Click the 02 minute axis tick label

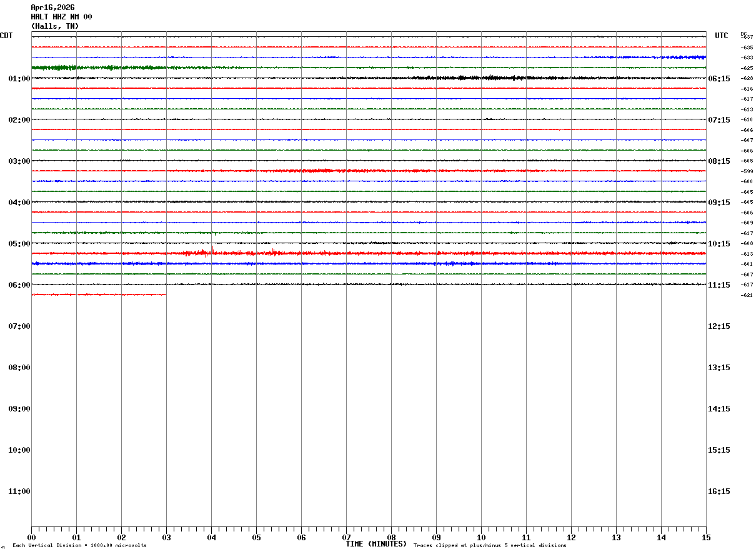(x=121, y=538)
